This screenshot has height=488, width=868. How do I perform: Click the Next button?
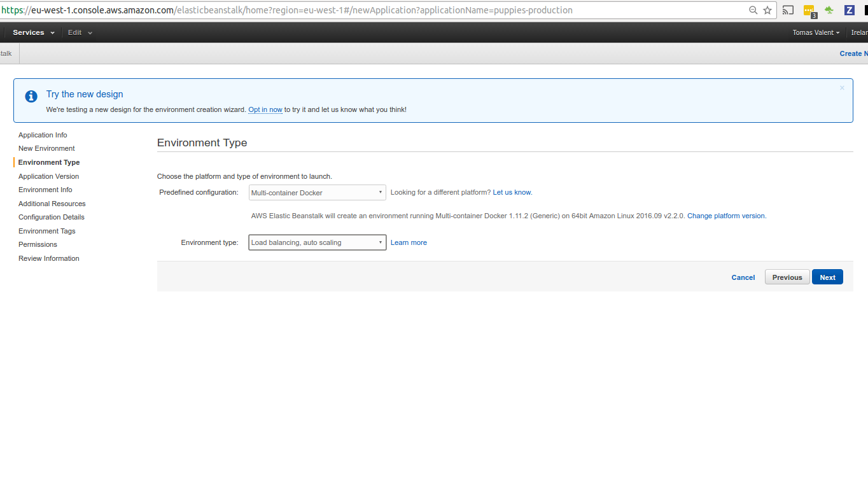827,277
